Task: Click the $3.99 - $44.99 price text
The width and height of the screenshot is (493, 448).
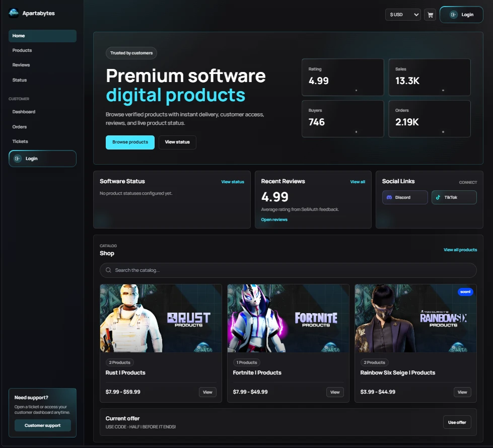Action: click(378, 392)
